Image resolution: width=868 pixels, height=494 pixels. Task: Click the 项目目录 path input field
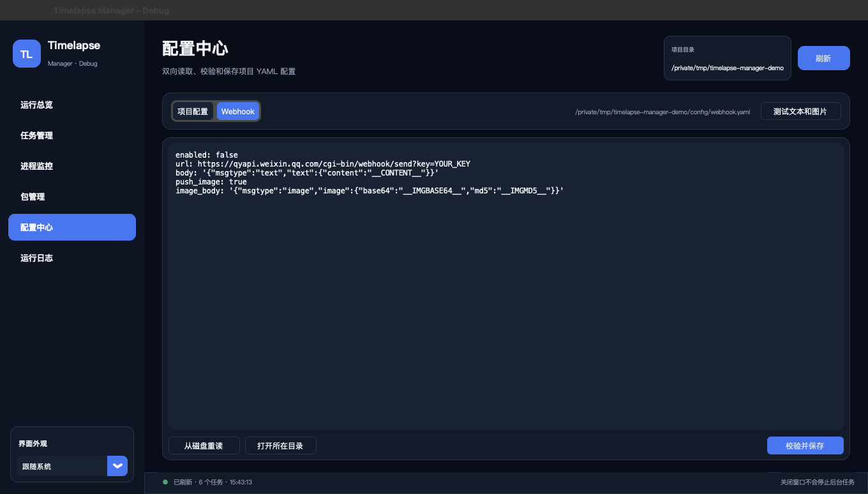point(728,68)
